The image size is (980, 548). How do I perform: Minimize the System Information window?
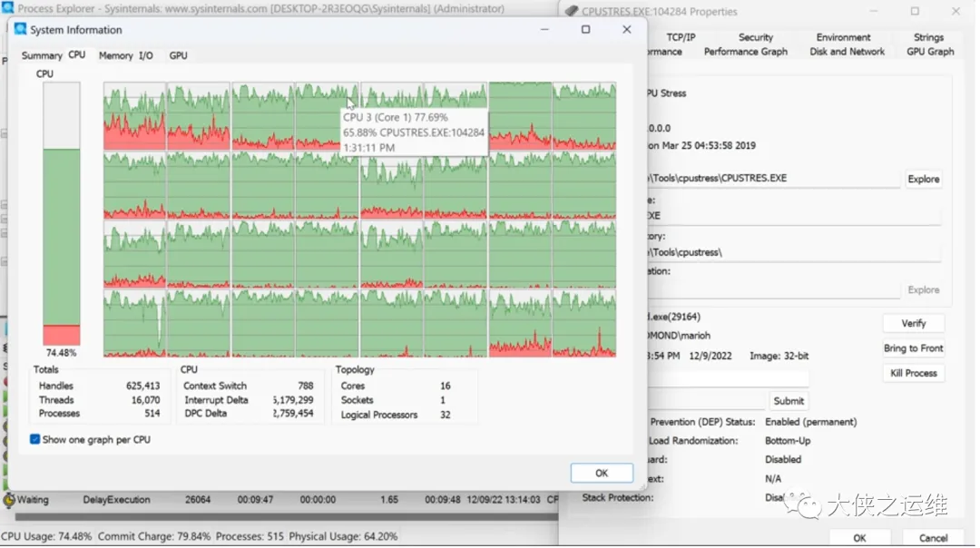pos(546,29)
